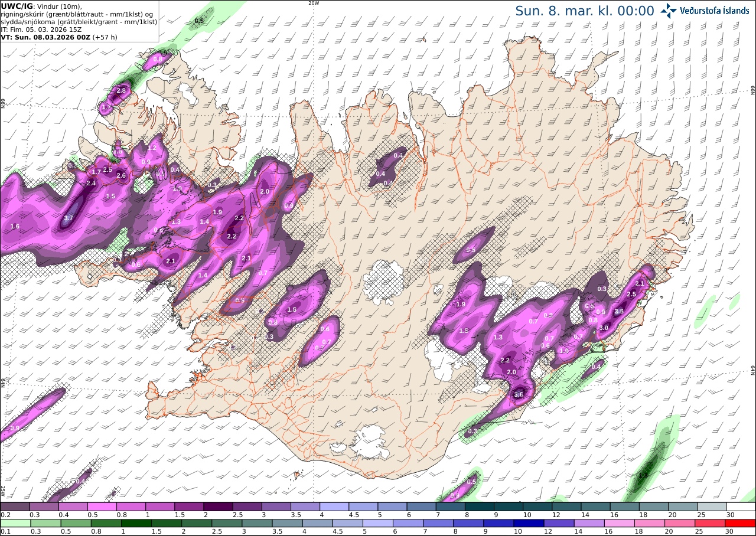Select the purple swatch labeled 1.5, upper scale
This screenshot has height=536, width=756.
click(x=189, y=506)
